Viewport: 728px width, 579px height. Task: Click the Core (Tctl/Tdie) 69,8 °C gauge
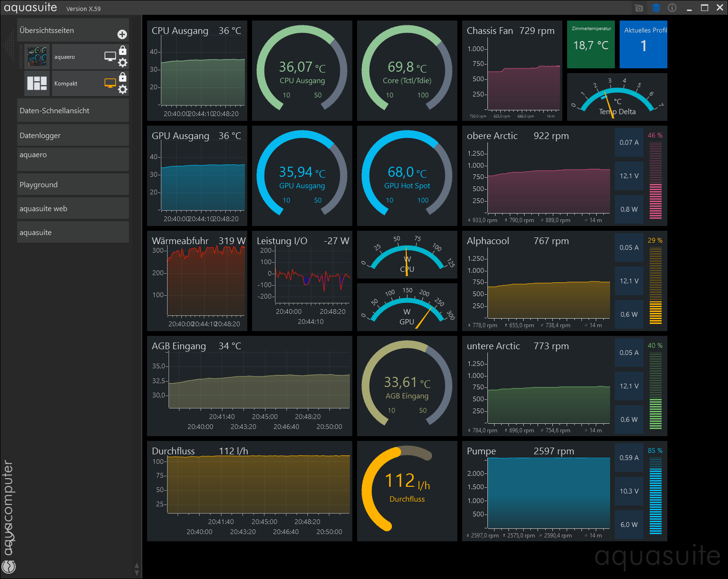[x=407, y=71]
